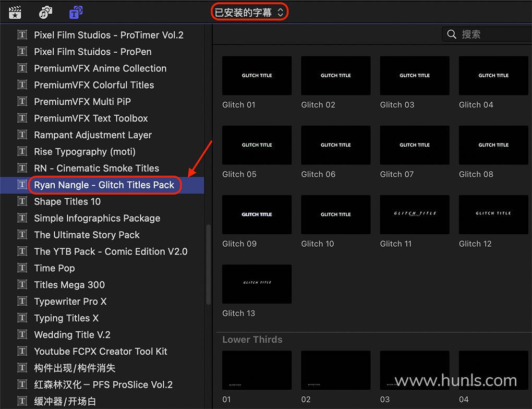Select the Glitch 05 title thumbnail
The width and height of the screenshot is (532, 409).
click(x=257, y=145)
